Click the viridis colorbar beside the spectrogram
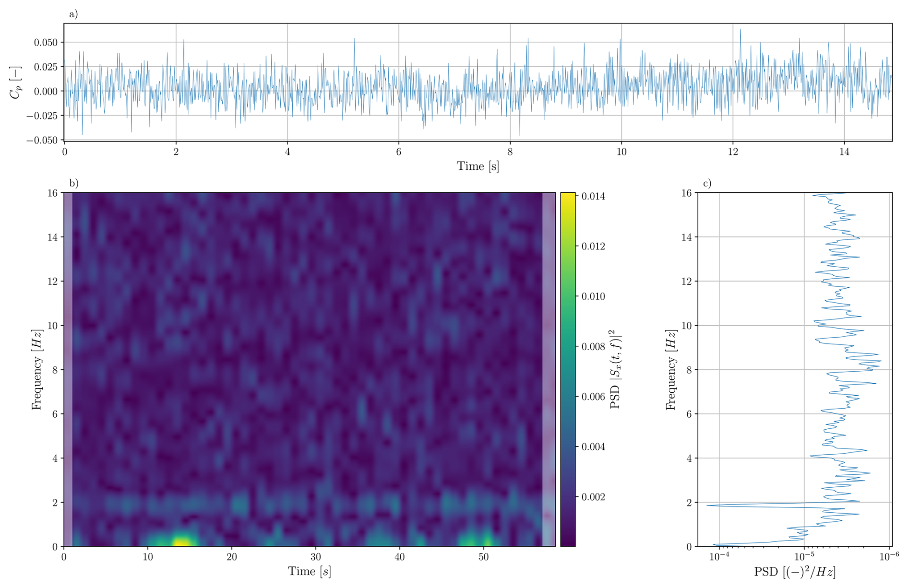908x588 pixels. (x=567, y=369)
